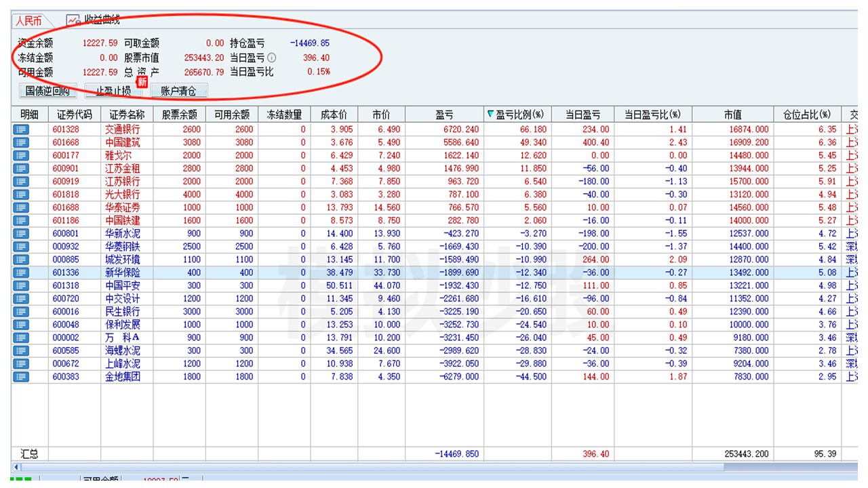Click the detail icon beside 江苏金租
Image resolution: width=868 pixels, height=488 pixels.
21,168
